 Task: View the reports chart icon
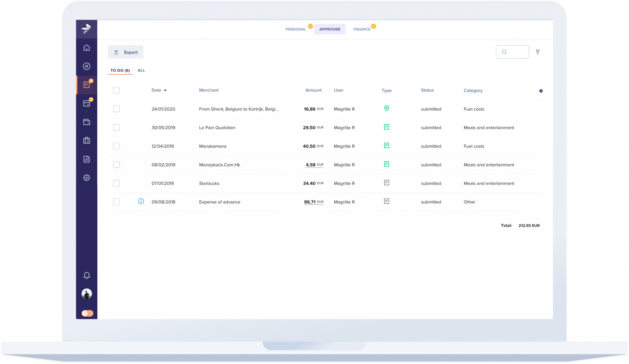[x=87, y=159]
